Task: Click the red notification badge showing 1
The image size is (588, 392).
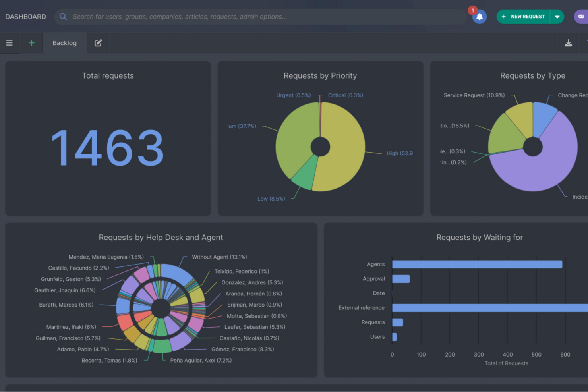Action: (472, 10)
